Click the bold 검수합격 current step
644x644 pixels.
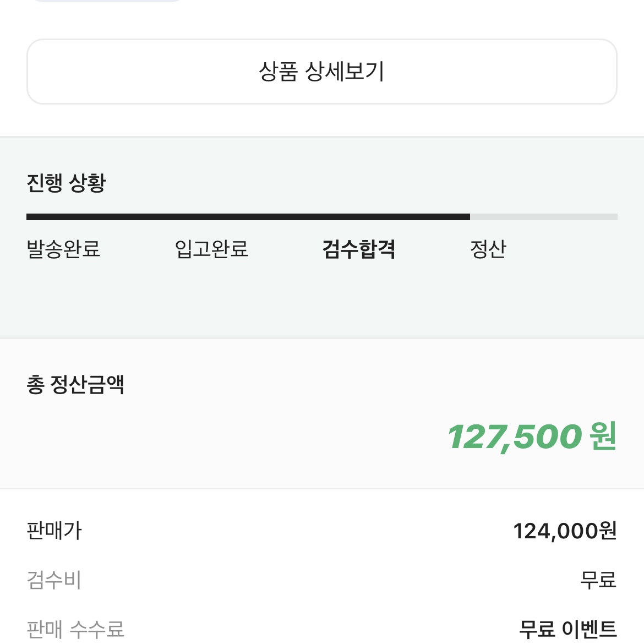click(x=358, y=249)
